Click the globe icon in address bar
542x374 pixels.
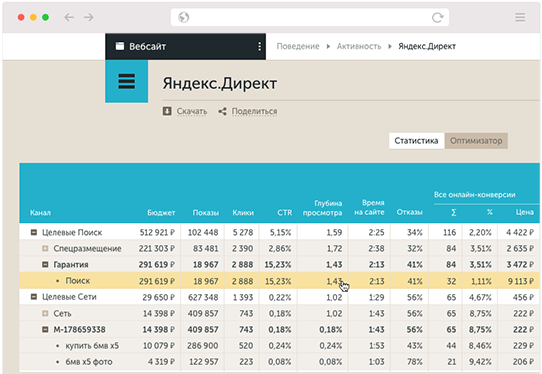click(x=184, y=17)
